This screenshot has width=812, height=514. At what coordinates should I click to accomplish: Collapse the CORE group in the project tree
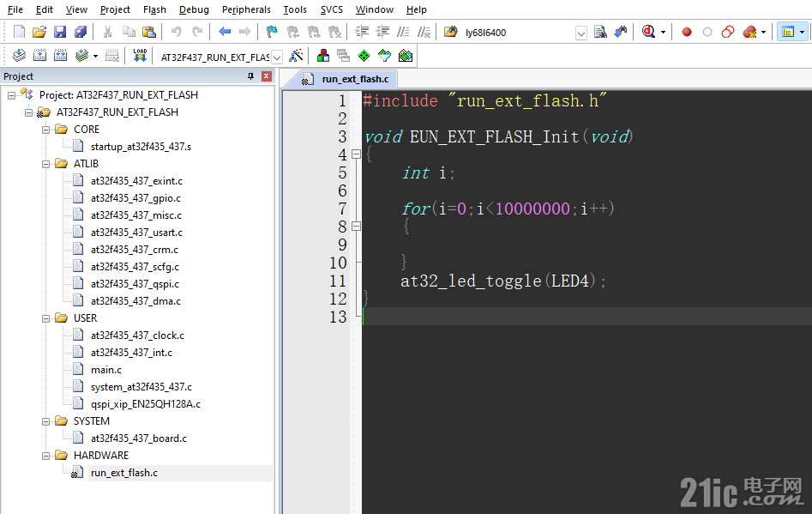coord(46,130)
